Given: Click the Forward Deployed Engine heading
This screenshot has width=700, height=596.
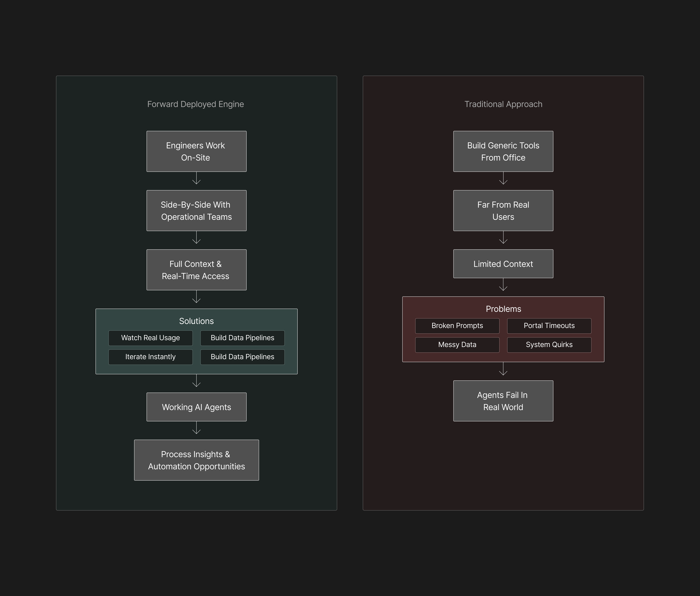Looking at the screenshot, I should click(195, 104).
